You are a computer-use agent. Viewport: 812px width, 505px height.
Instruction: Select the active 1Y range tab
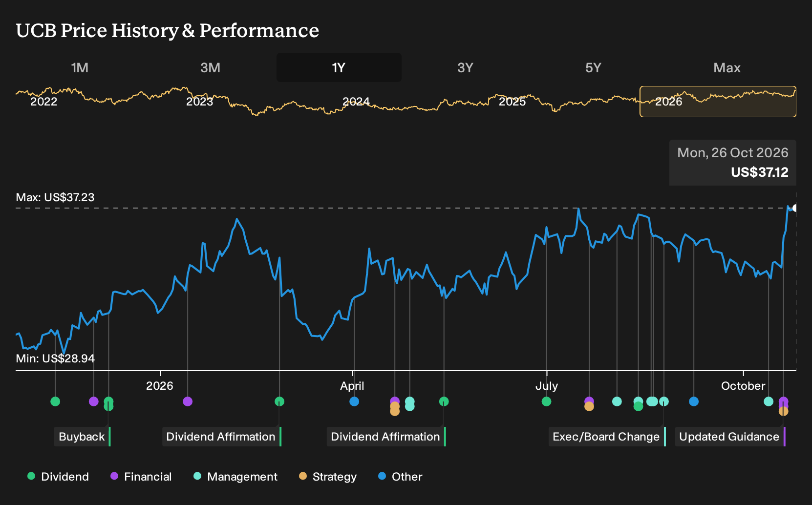pyautogui.click(x=339, y=67)
